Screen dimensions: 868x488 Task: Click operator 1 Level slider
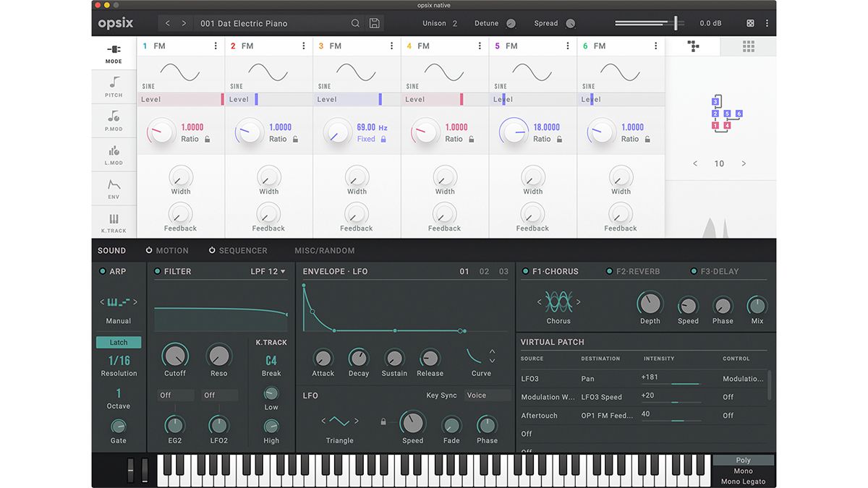(181, 99)
